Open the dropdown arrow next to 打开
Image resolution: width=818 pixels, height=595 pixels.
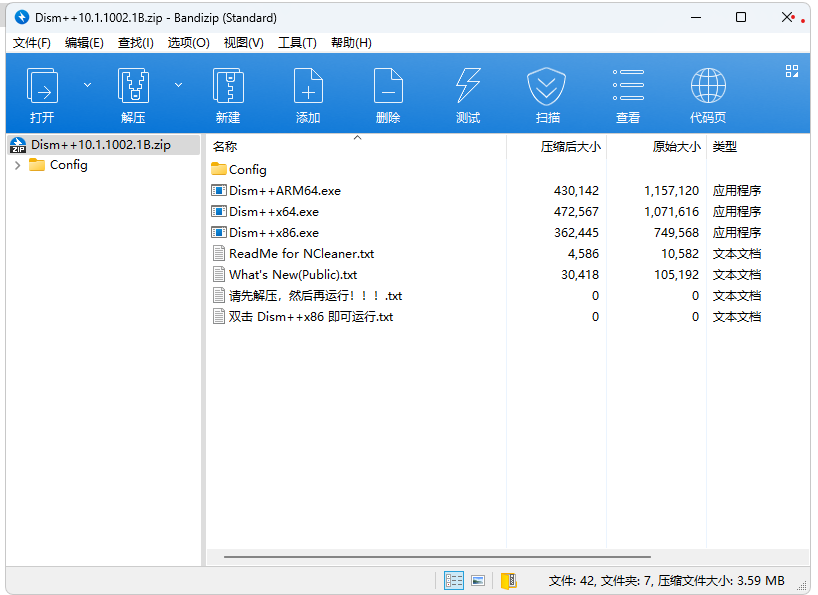click(87, 84)
